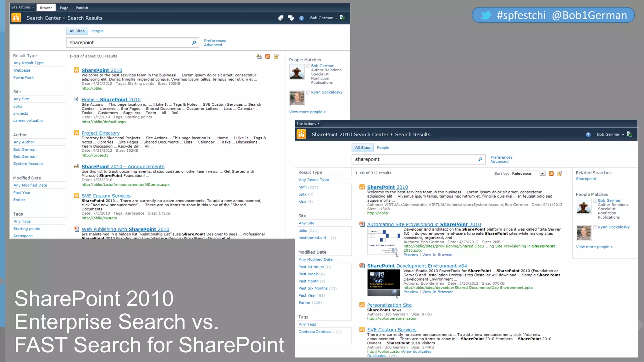This screenshot has width=644, height=362.
Task: Click the SharePoint logo in FAST Search window
Action: pos(301,134)
